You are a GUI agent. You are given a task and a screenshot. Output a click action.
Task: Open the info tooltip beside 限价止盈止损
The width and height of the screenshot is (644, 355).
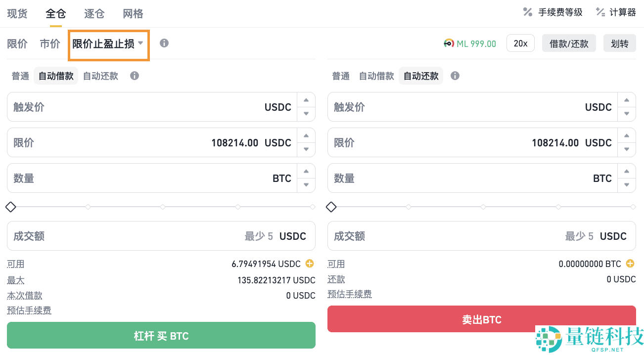[x=164, y=43]
